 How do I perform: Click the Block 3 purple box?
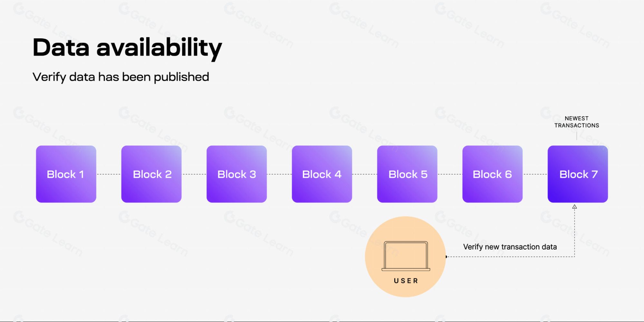click(x=237, y=174)
